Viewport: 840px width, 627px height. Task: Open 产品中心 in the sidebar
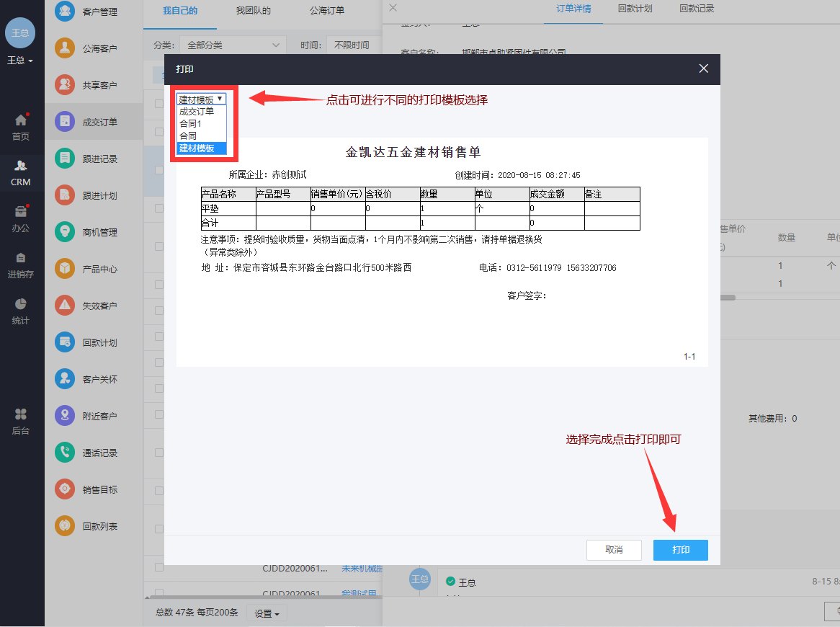(94, 269)
